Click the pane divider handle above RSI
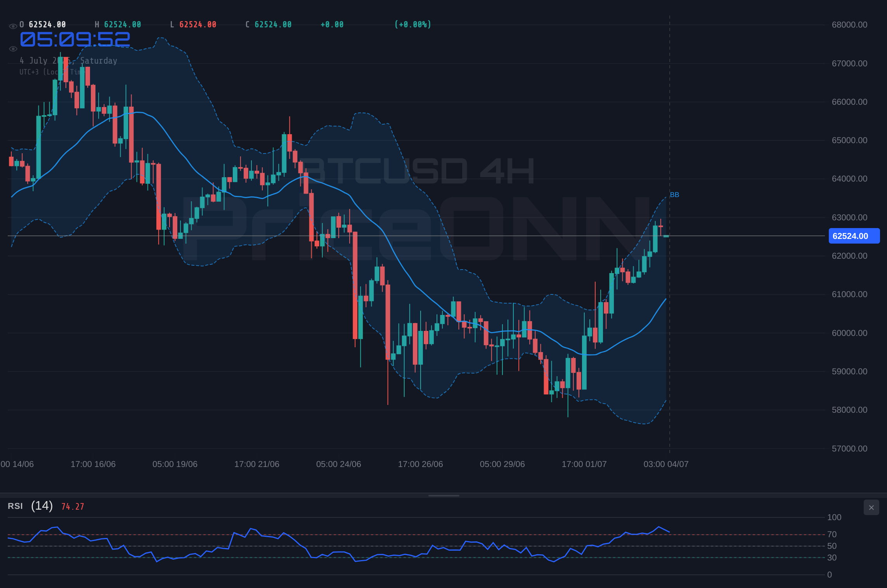 click(x=443, y=495)
